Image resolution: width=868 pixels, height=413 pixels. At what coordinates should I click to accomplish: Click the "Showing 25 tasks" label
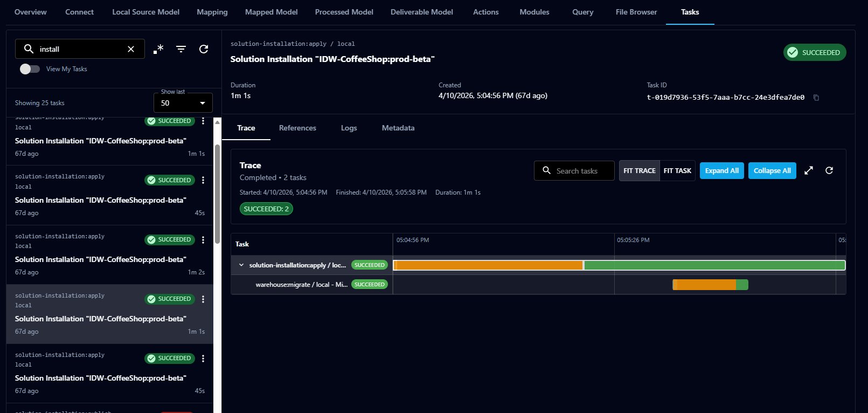click(x=40, y=103)
